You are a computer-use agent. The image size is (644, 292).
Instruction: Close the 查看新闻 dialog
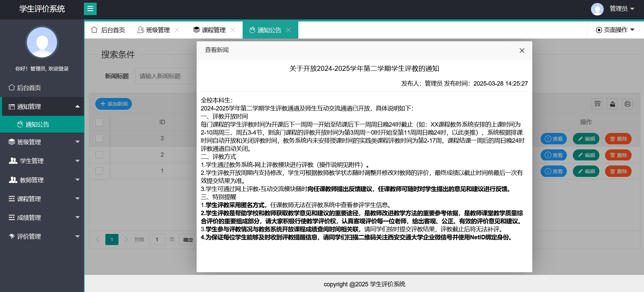[x=522, y=50]
